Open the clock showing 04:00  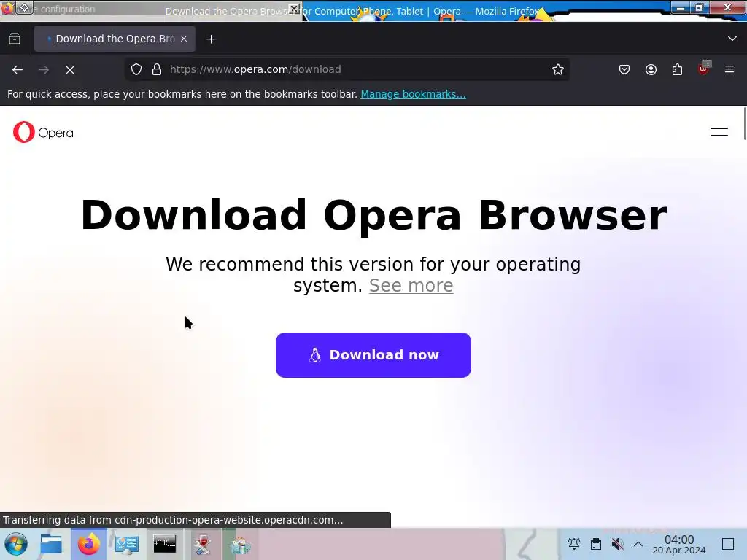[679, 544]
